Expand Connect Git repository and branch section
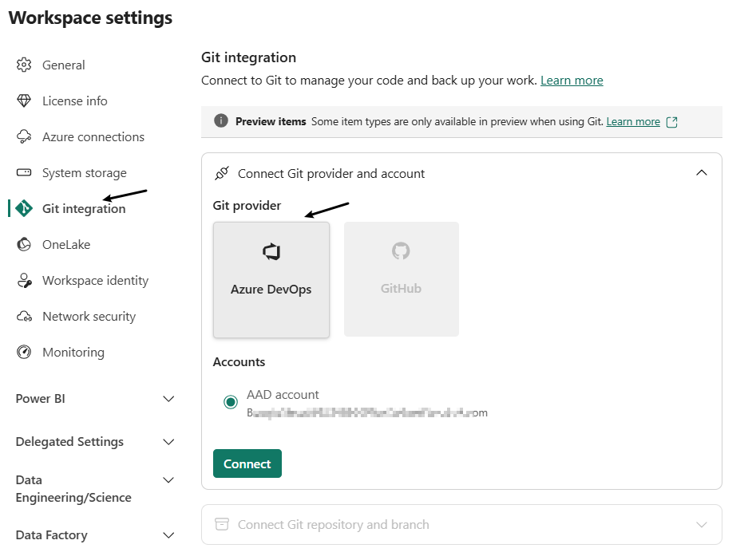The width and height of the screenshot is (752, 560). point(701,525)
